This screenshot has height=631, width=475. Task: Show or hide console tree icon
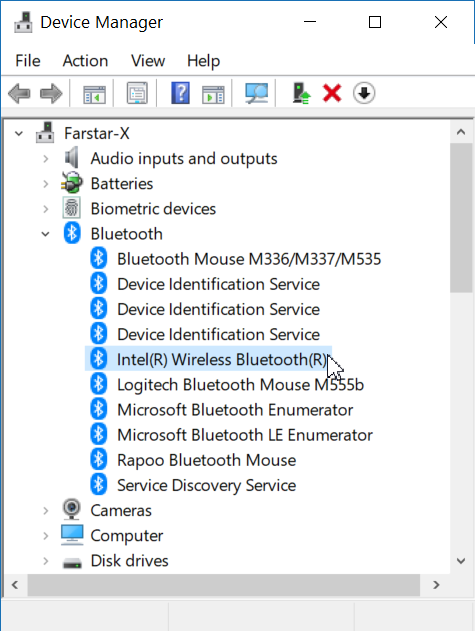pos(95,94)
